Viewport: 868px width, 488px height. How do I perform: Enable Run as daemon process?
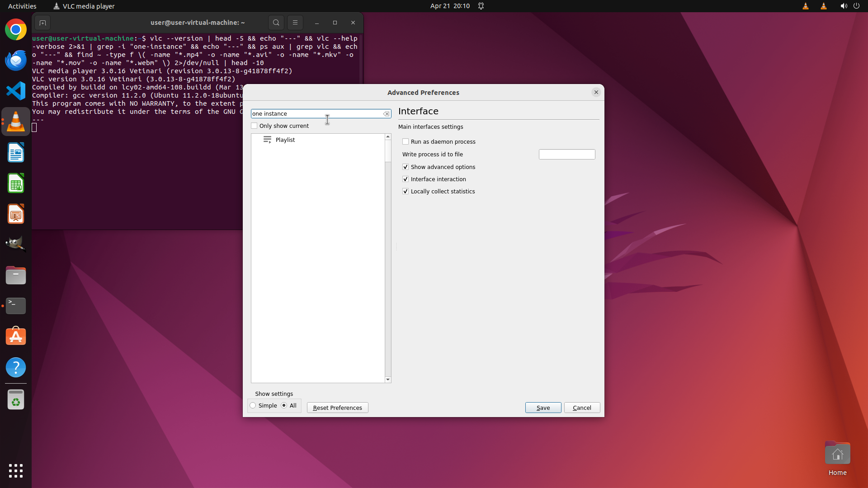click(406, 142)
